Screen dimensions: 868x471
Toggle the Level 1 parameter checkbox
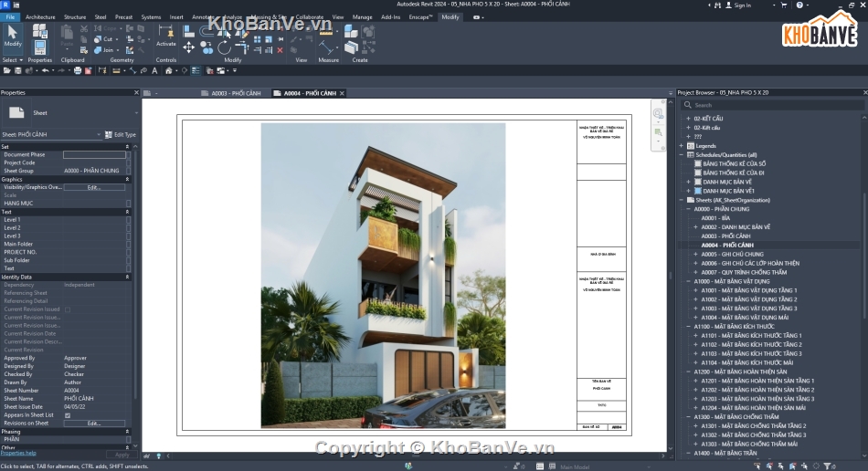[x=129, y=220]
